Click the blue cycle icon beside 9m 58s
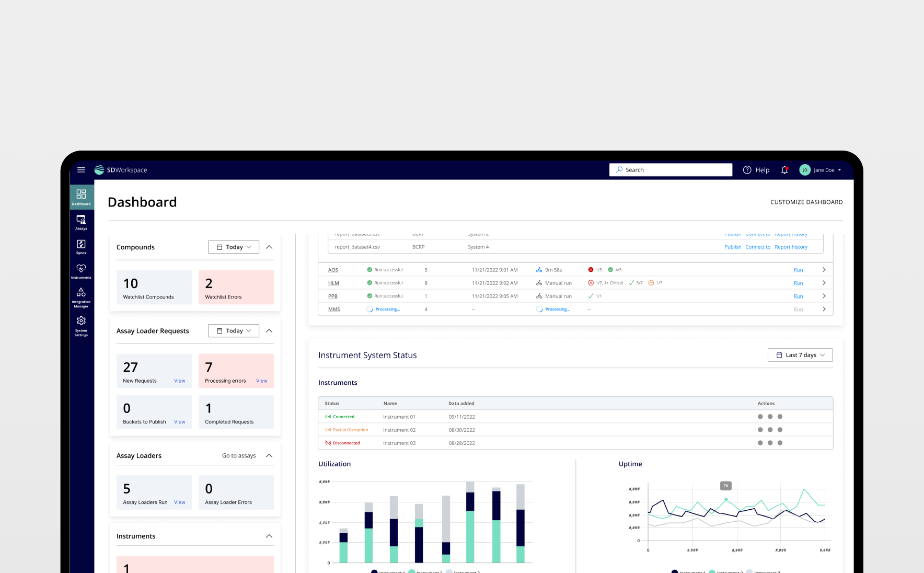 coord(539,270)
